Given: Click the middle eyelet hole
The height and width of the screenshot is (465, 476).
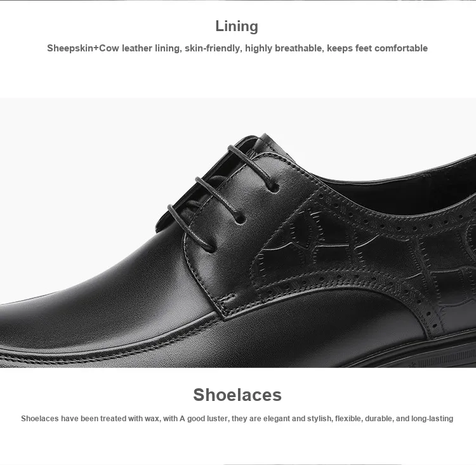Looking at the screenshot, I should click(241, 219).
